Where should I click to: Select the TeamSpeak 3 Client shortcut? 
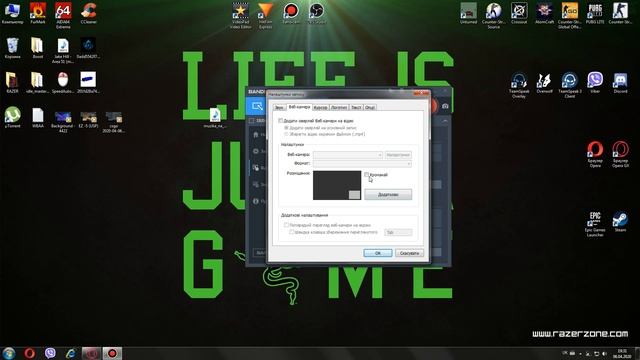click(570, 85)
